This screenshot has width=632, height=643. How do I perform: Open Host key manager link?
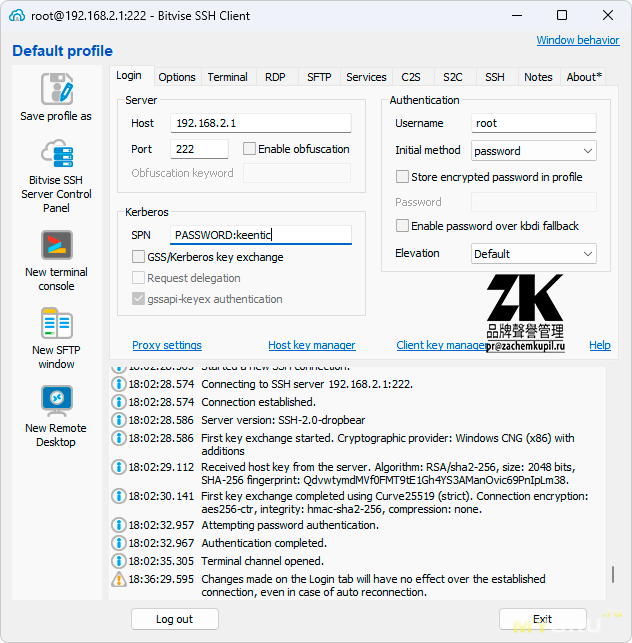coord(312,345)
